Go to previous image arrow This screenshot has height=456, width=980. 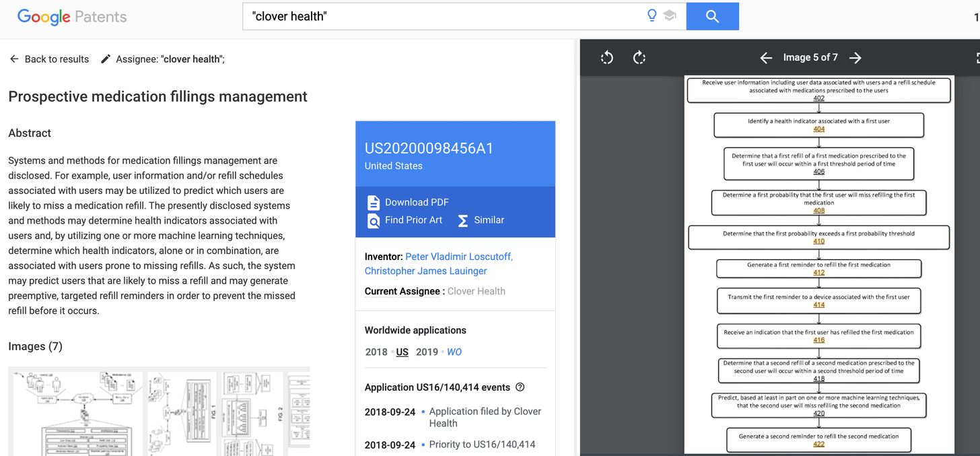766,58
